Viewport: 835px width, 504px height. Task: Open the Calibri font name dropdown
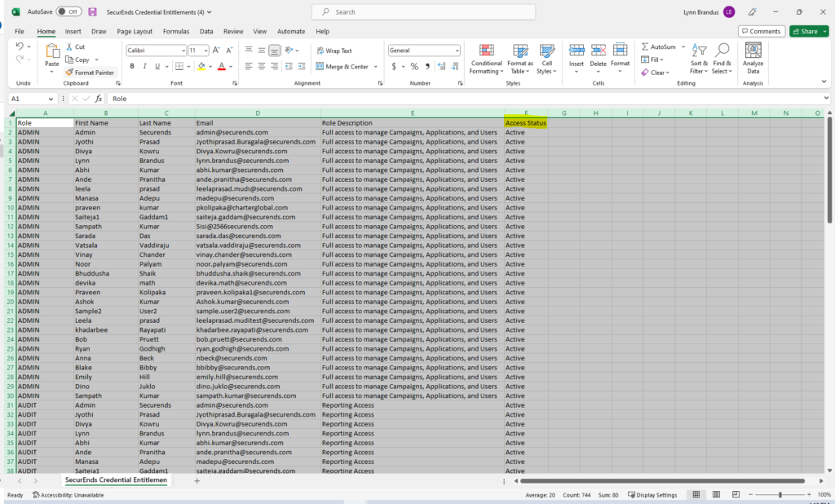[x=183, y=51]
